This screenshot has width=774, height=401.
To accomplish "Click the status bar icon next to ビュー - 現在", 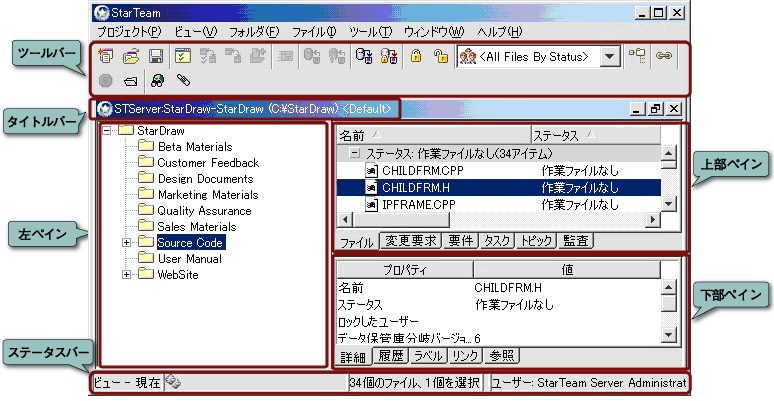I will 173,382.
